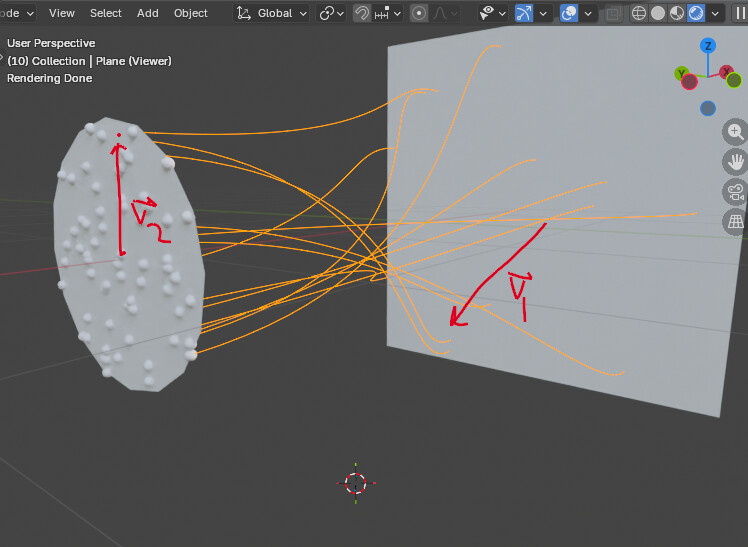
Task: Click the pan hand viewport button
Action: (735, 162)
